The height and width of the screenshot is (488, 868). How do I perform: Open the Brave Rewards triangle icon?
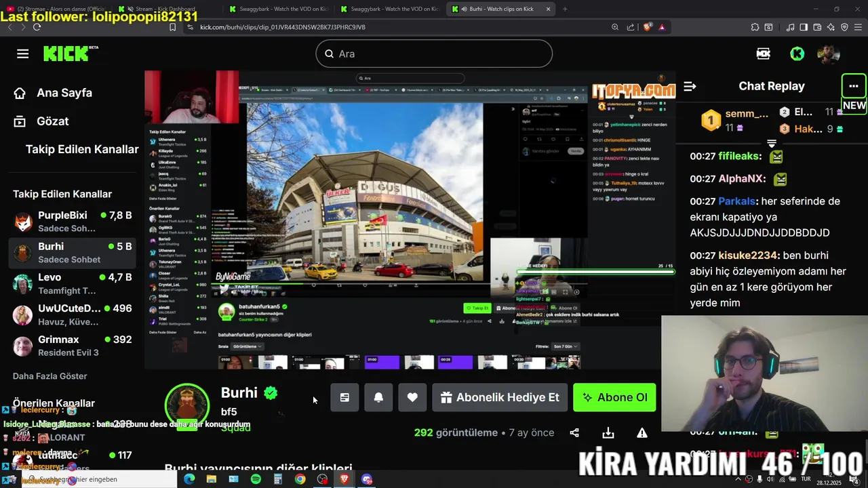coord(662,27)
